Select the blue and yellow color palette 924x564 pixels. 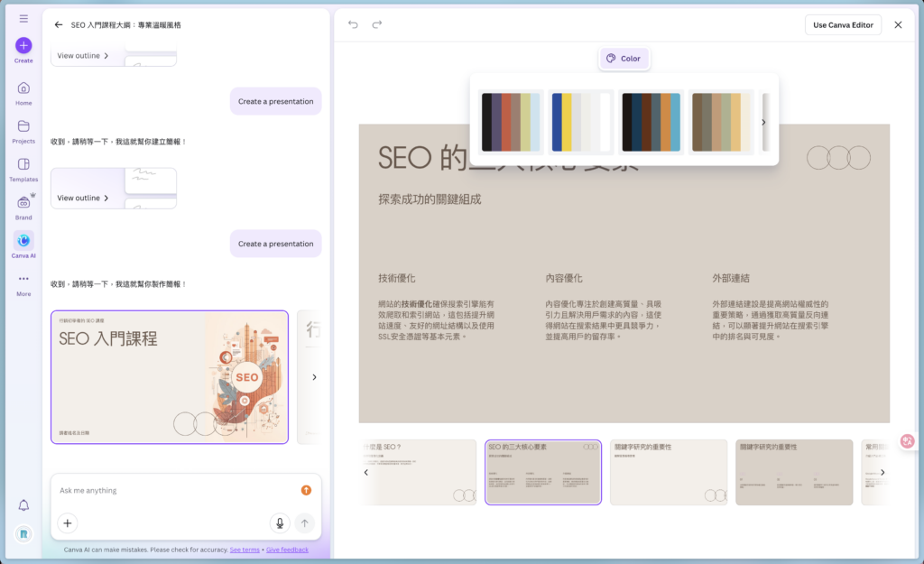click(582, 122)
